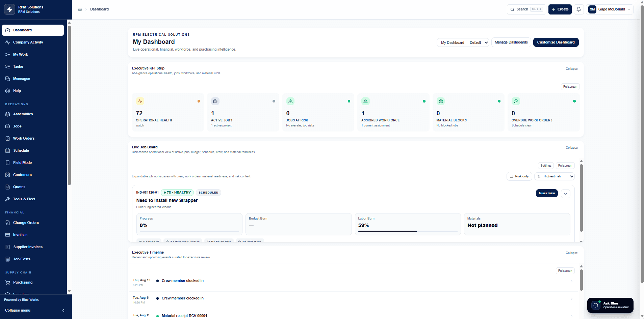Image resolution: width=644 pixels, height=319 pixels.
Task: Open the Highest risk sort dropdown
Action: (x=555, y=176)
